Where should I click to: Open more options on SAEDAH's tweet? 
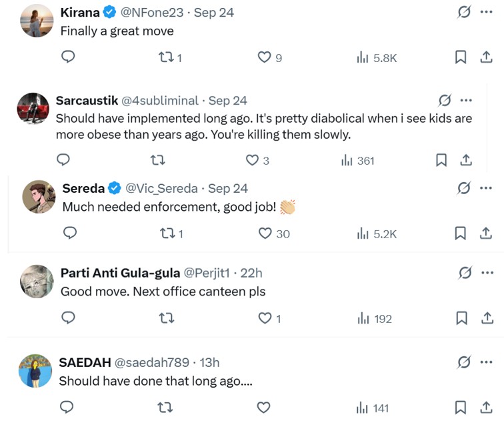(486, 362)
